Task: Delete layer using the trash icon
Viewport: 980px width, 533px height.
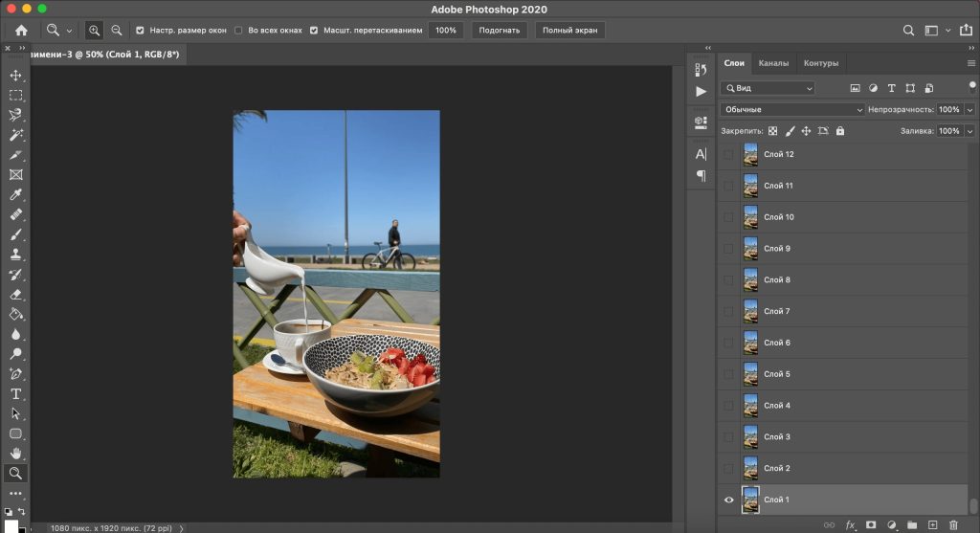Action: point(953,524)
